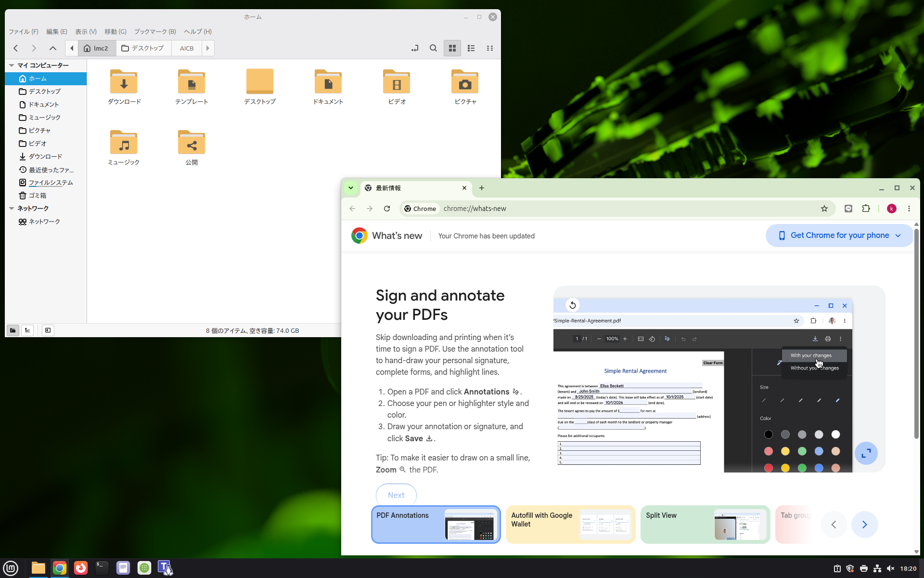
Task: Collapse the マイ コンピューター section
Action: point(12,65)
